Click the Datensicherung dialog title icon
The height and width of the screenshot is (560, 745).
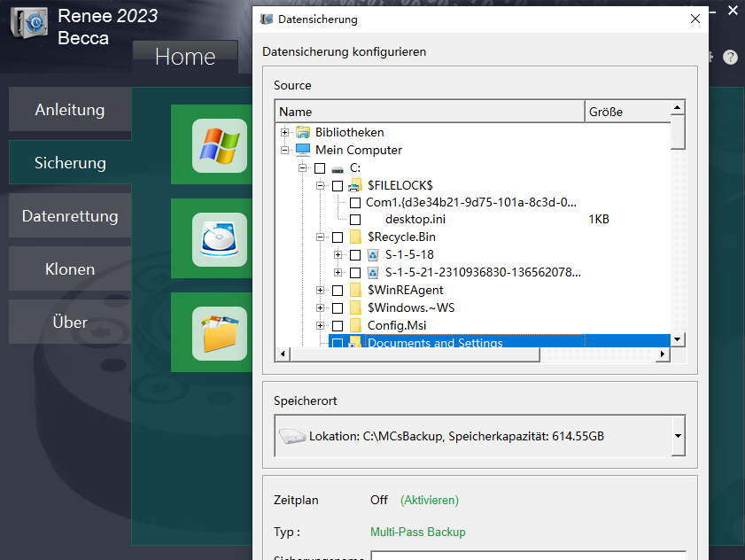[267, 19]
